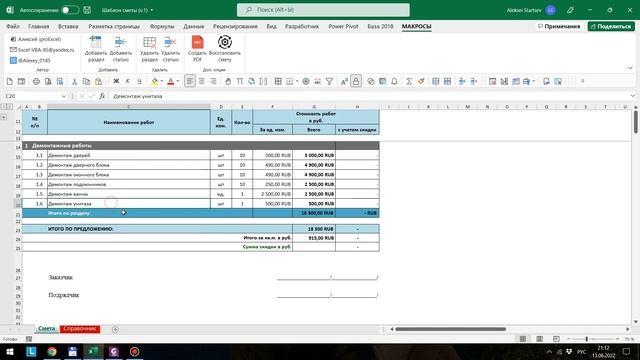Open the font color dropdown arrow
640x360 pixels.
[x=178, y=82]
